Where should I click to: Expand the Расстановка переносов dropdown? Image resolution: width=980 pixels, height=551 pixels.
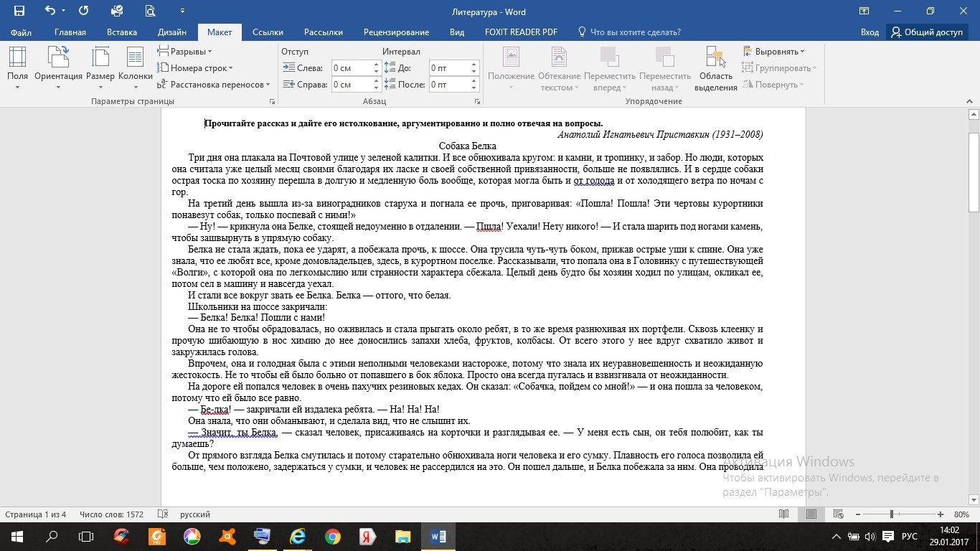point(214,85)
